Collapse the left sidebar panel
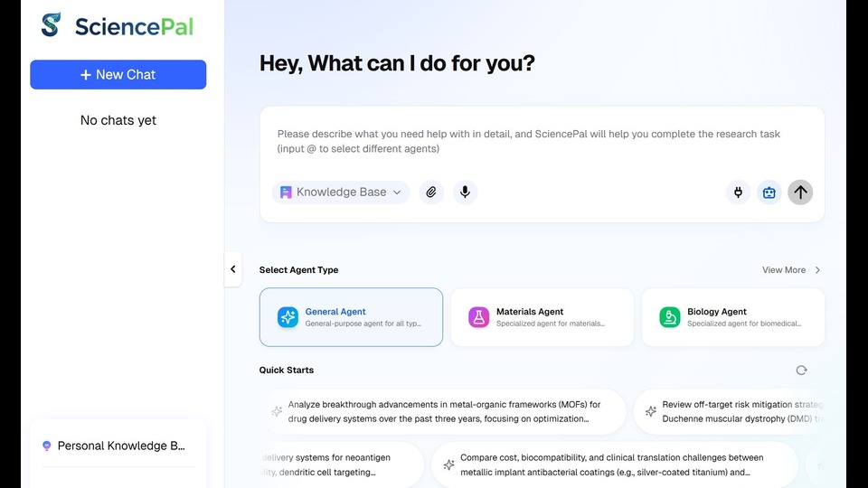The image size is (868, 488). pos(232,269)
